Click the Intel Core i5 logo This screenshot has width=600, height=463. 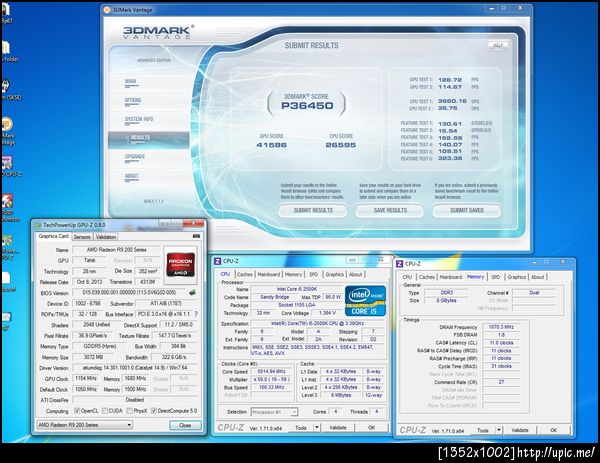point(365,301)
